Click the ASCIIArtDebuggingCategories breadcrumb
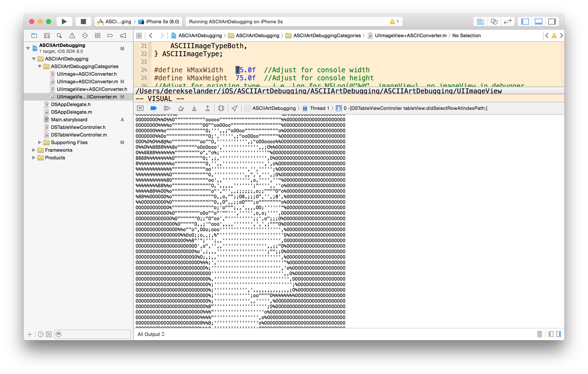The height and width of the screenshot is (374, 588). tap(327, 36)
